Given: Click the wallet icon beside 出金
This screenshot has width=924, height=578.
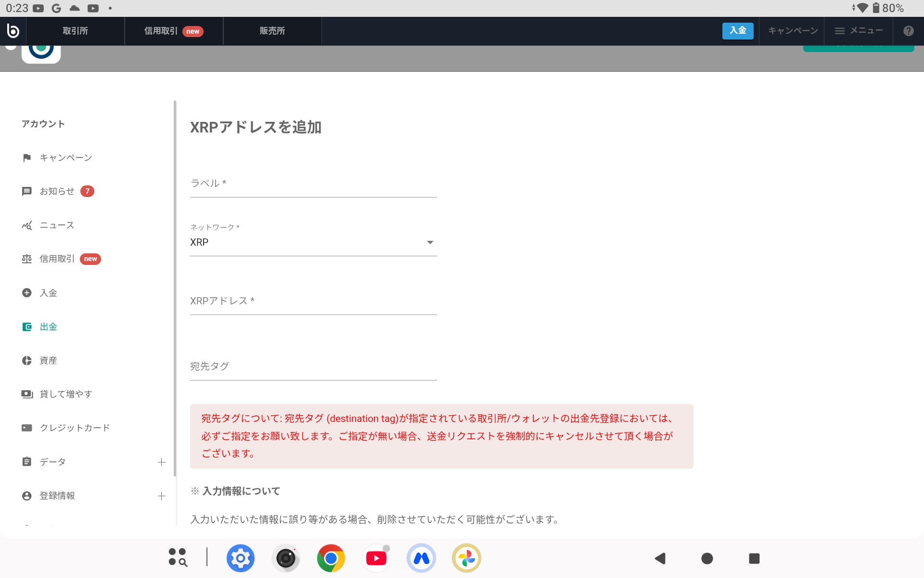Looking at the screenshot, I should [x=27, y=327].
